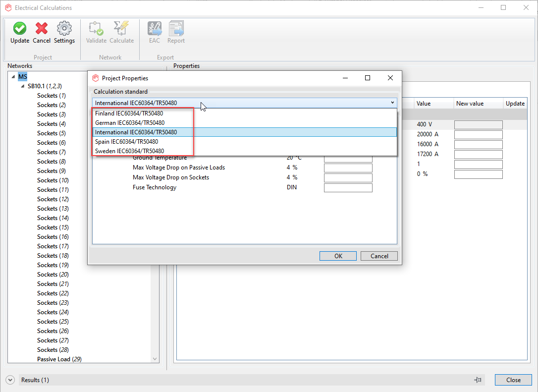Viewport: 538px width, 392px height.
Task: Click the EAC export icon
Action: pyautogui.click(x=155, y=29)
